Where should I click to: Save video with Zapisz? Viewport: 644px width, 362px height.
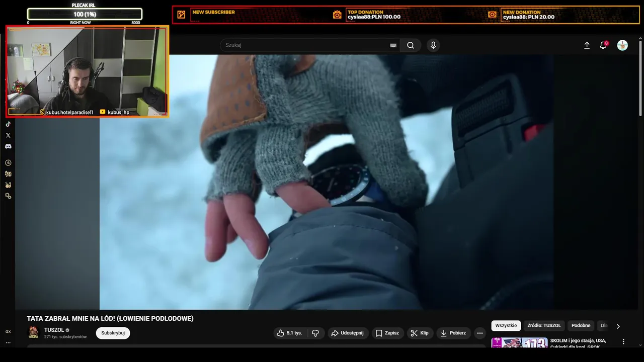click(387, 333)
